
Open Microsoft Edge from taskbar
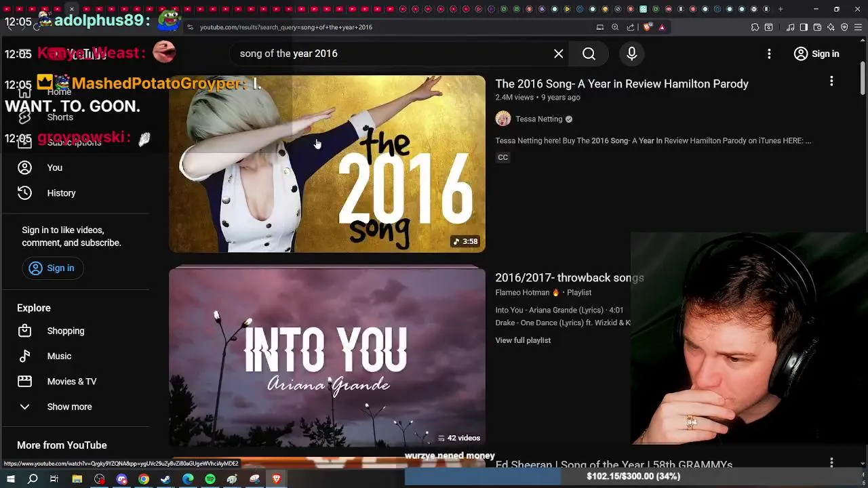pos(188,479)
